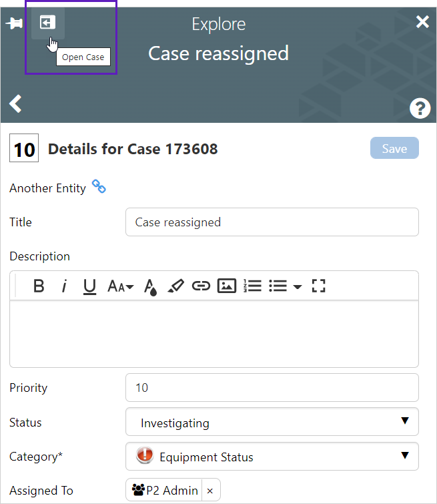Expand the bullet list style arrow
Viewport: 437px width, 504px height.
pyautogui.click(x=298, y=286)
